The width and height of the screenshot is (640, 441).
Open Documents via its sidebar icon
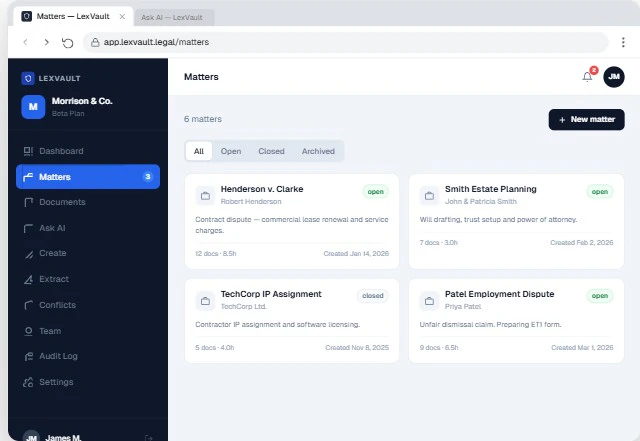(28, 202)
